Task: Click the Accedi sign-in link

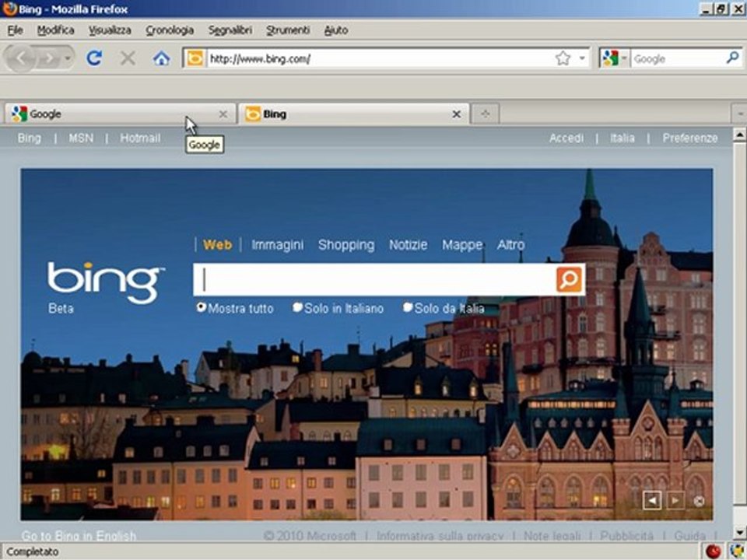Action: 566,138
